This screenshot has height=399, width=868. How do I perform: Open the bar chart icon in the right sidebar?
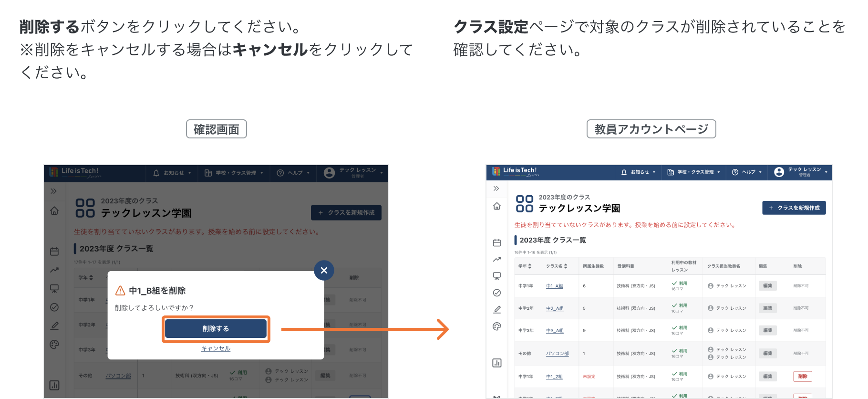497,363
